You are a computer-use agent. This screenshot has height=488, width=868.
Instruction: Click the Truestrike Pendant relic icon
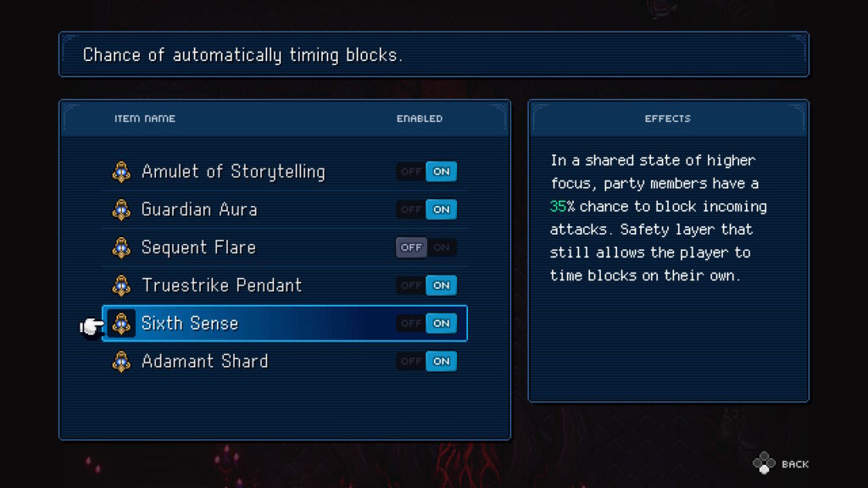point(121,286)
